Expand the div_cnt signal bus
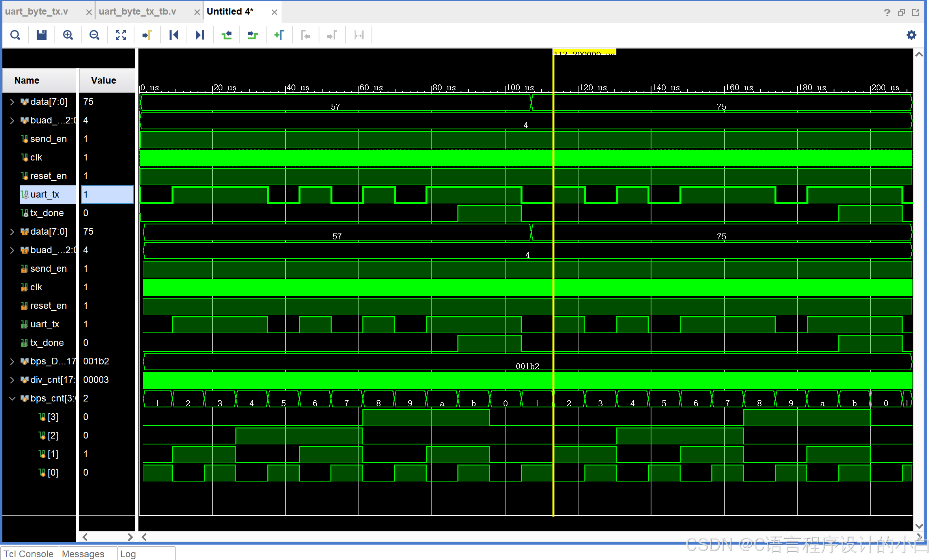Viewport: 933px width, 560px height. (x=12, y=380)
